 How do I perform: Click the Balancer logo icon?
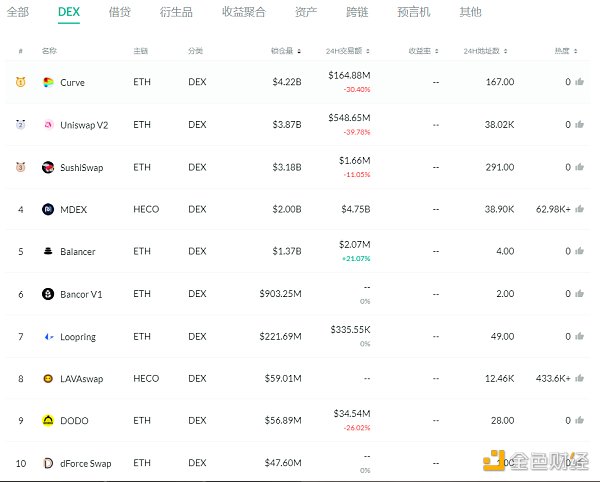click(48, 251)
